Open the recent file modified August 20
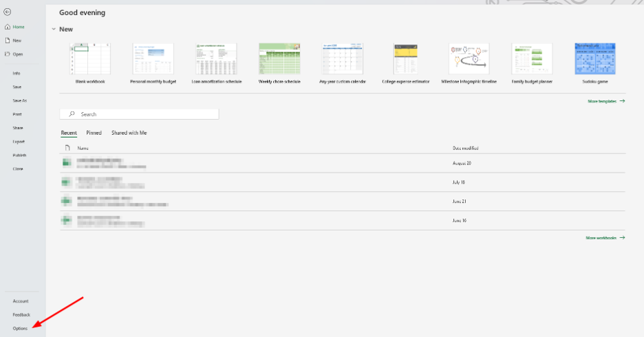644x337 pixels. coord(110,163)
